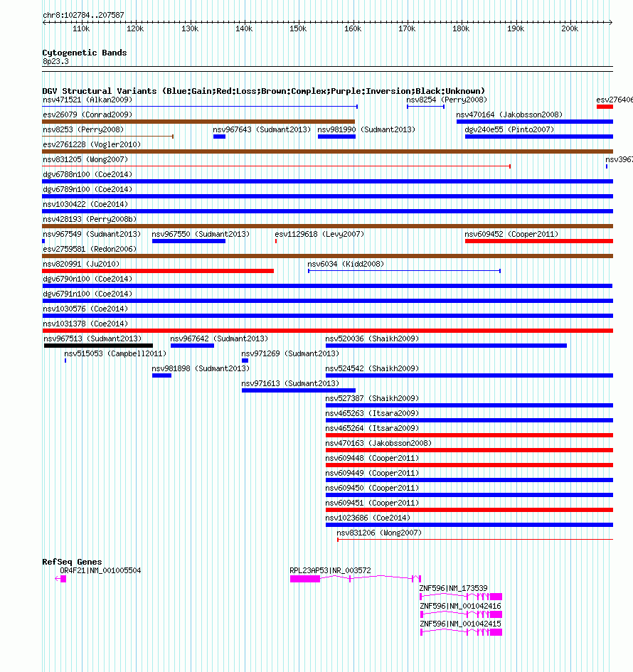
Task: Click the RPL23AP53|NR_003572 gene label
Action: pyautogui.click(x=330, y=571)
